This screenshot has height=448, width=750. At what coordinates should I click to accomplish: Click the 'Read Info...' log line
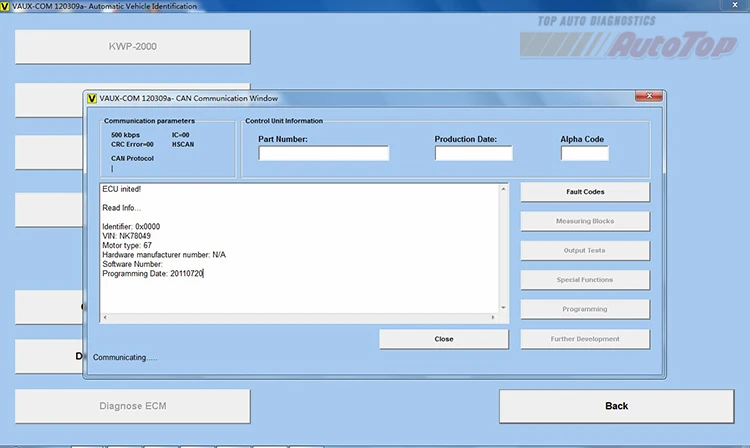pos(121,208)
